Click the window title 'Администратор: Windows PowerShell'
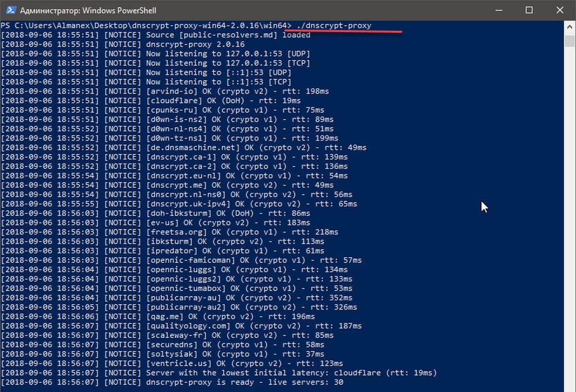 [88, 10]
